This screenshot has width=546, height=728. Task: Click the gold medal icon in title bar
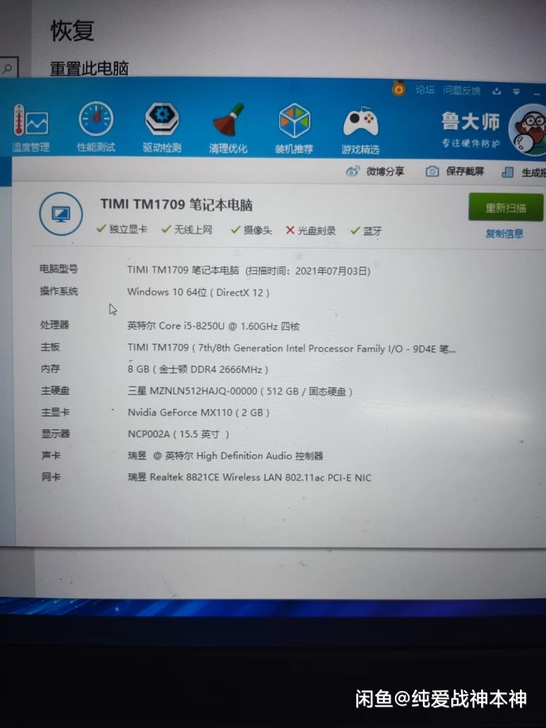point(398,88)
